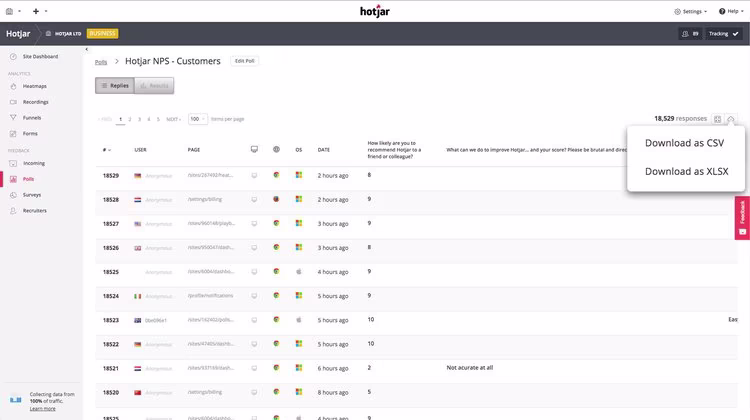Open the team users icon in header
This screenshot has width=750, height=420.
(x=690, y=33)
